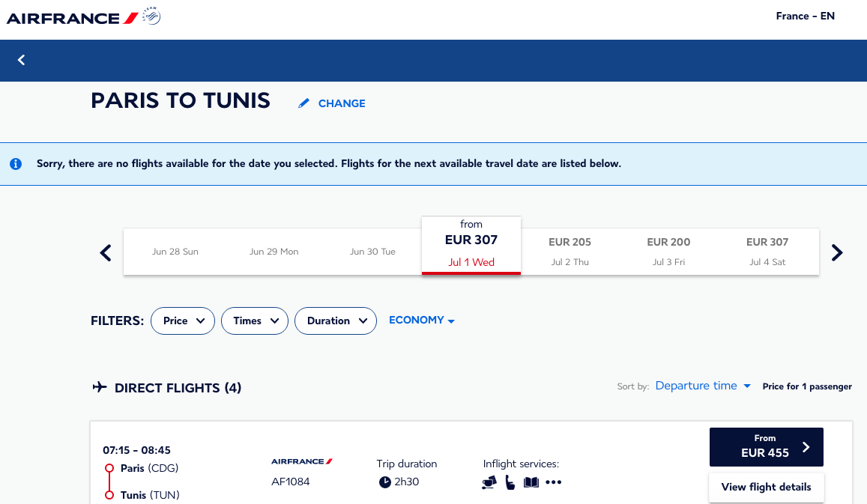Expand the ECONOMY cabin class selector
867x504 pixels.
pos(422,321)
